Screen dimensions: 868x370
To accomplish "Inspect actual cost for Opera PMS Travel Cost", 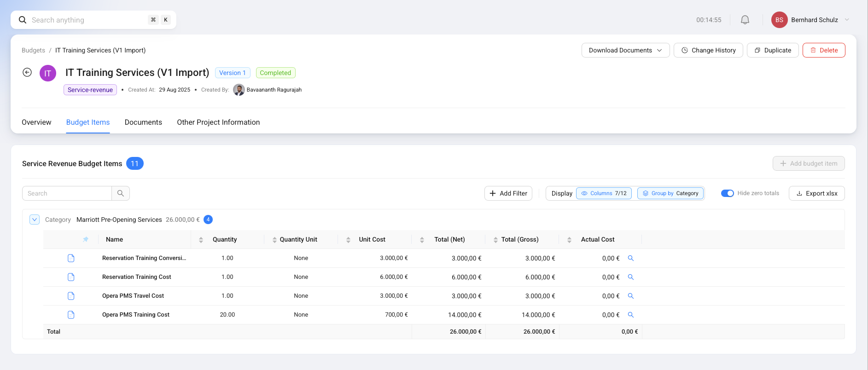I will (x=631, y=296).
